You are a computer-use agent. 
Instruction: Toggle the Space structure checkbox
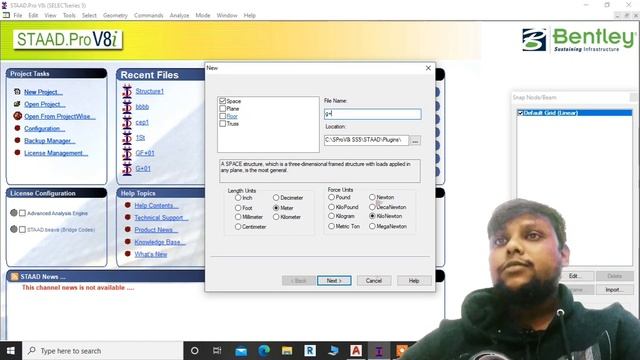[222, 100]
